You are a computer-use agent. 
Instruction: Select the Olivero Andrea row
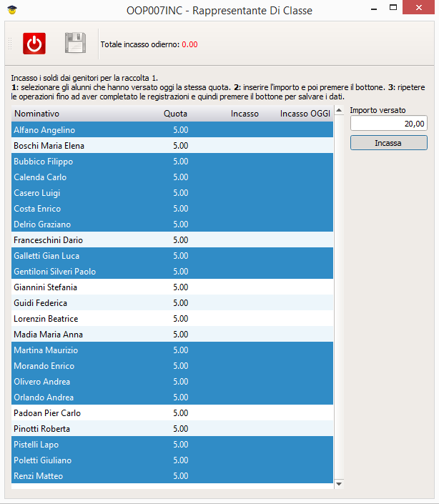tap(172, 382)
